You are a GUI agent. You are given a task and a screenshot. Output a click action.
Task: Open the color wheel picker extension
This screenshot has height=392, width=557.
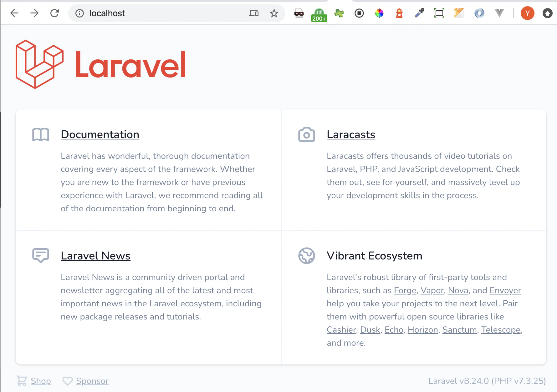click(379, 13)
